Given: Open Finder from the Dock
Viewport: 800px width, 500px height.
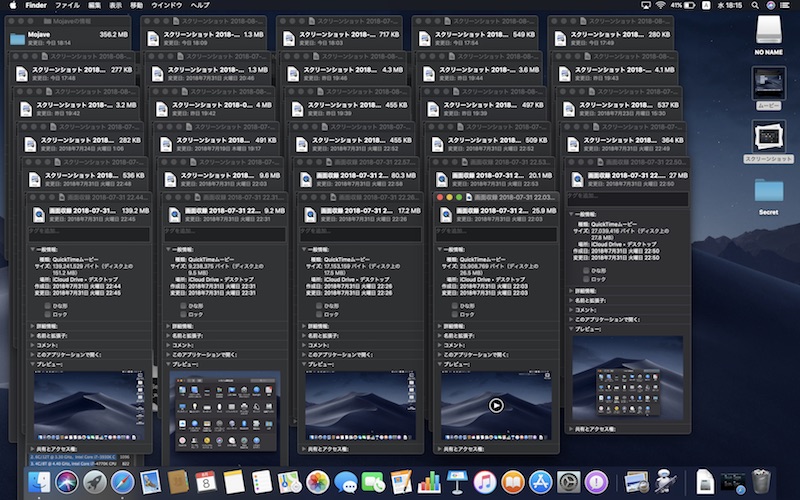Looking at the screenshot, I should 39,482.
